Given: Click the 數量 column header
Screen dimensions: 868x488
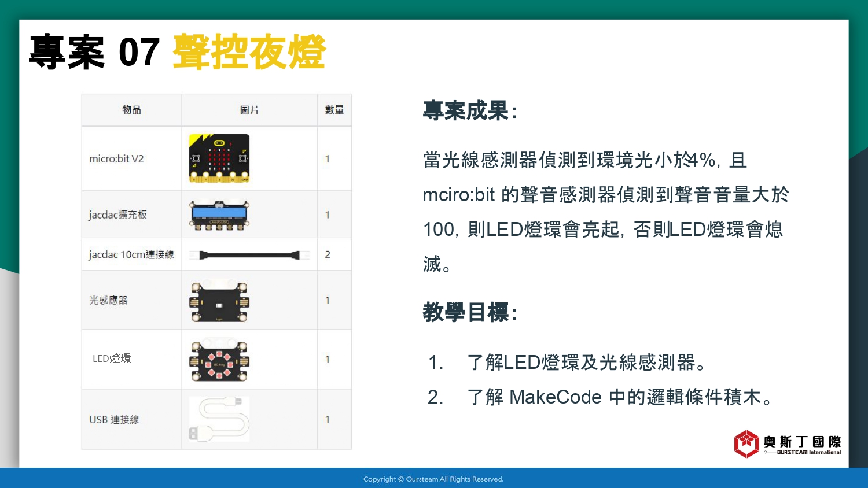Looking at the screenshot, I should click(x=334, y=110).
